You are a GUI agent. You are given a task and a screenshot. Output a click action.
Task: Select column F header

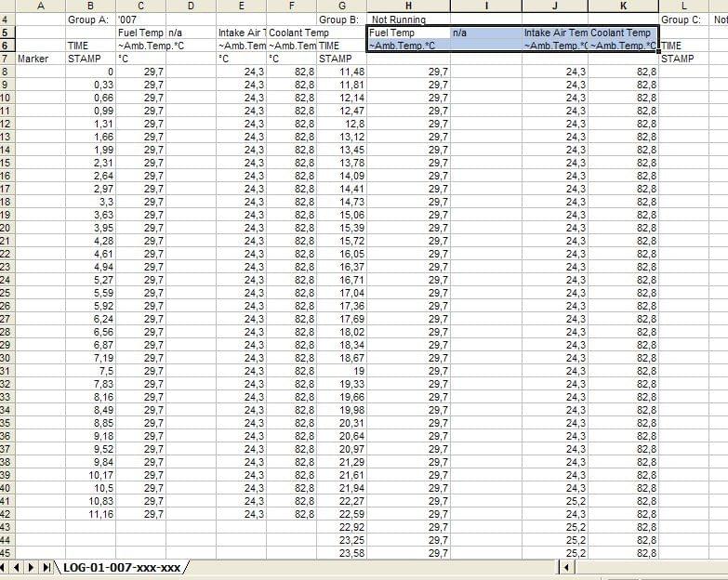pyautogui.click(x=292, y=6)
